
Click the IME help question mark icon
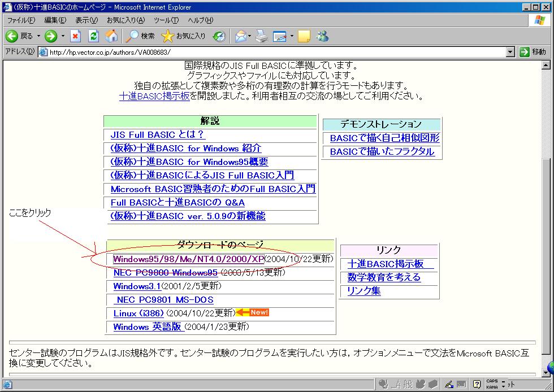(x=477, y=384)
